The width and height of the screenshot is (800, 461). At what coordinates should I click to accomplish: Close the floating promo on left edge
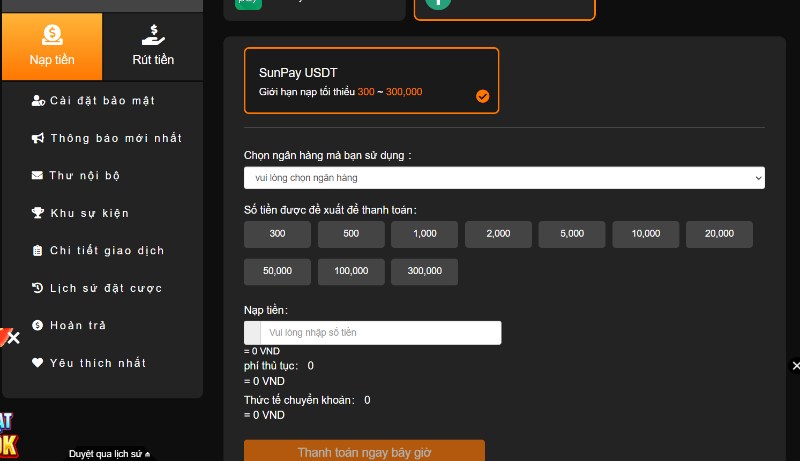click(x=13, y=338)
